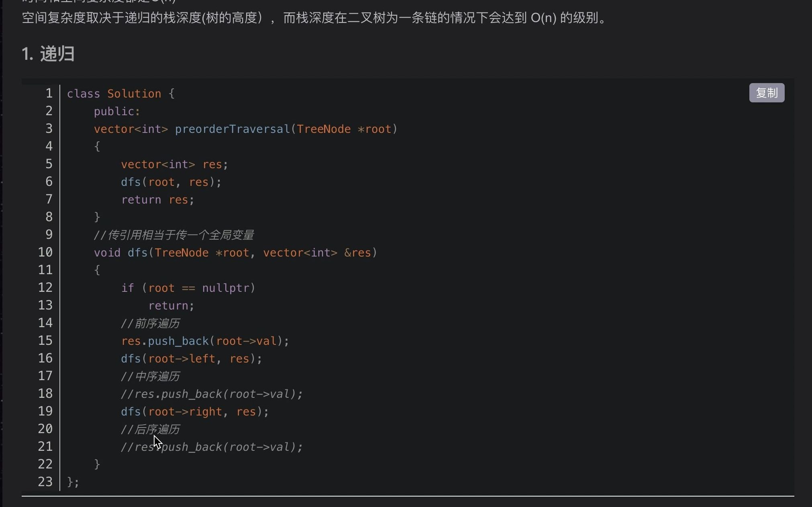
Task: Click 'vector<int> res;' on line 5
Action: point(175,165)
